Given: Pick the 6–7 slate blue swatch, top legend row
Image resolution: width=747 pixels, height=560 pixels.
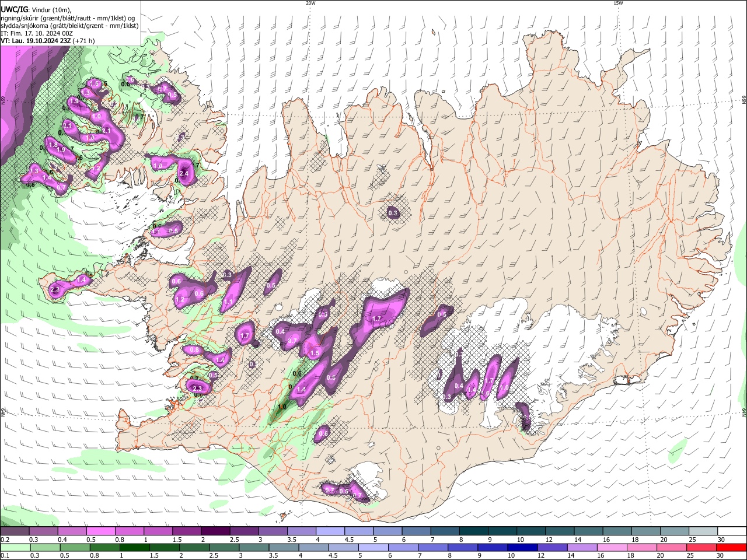Looking at the screenshot, I should 416,531.
